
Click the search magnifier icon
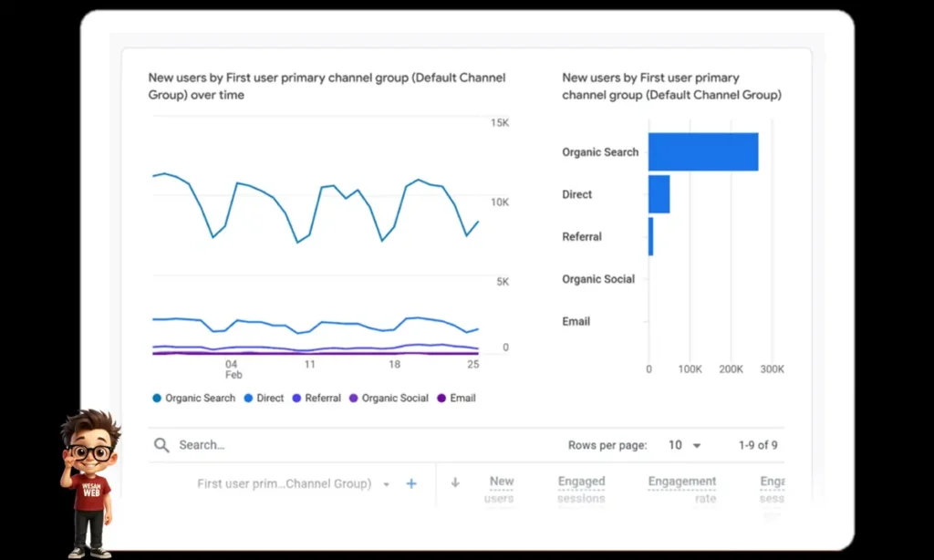click(161, 445)
